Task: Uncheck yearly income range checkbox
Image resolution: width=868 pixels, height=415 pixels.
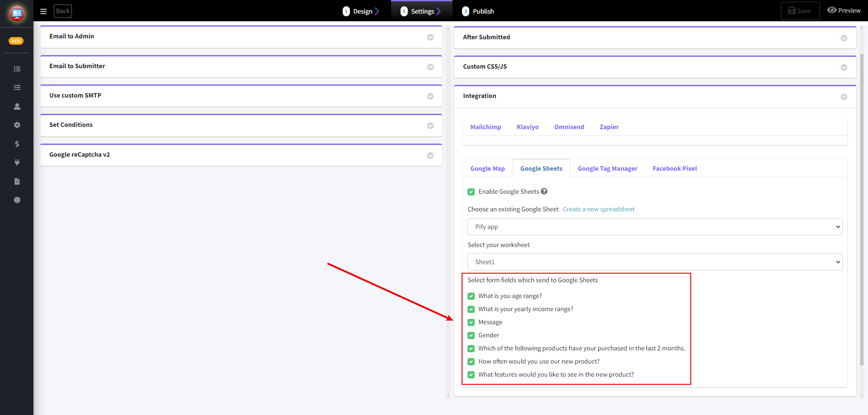Action: (x=471, y=309)
